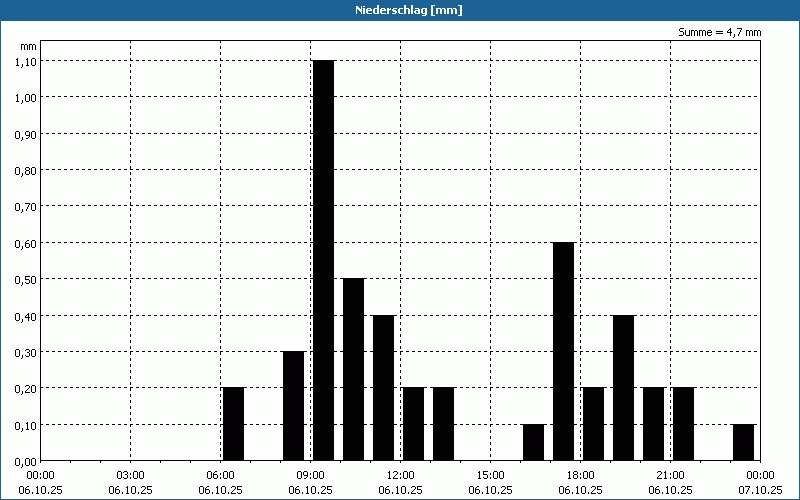800x500 pixels.
Task: Select the 0,60 mm bar before 18:00
Action: coord(563,351)
